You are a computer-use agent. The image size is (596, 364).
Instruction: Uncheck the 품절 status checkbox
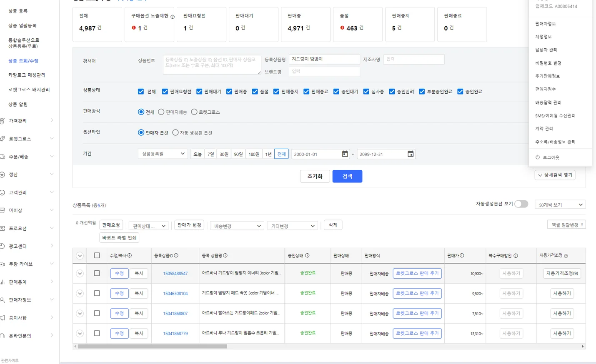(255, 92)
